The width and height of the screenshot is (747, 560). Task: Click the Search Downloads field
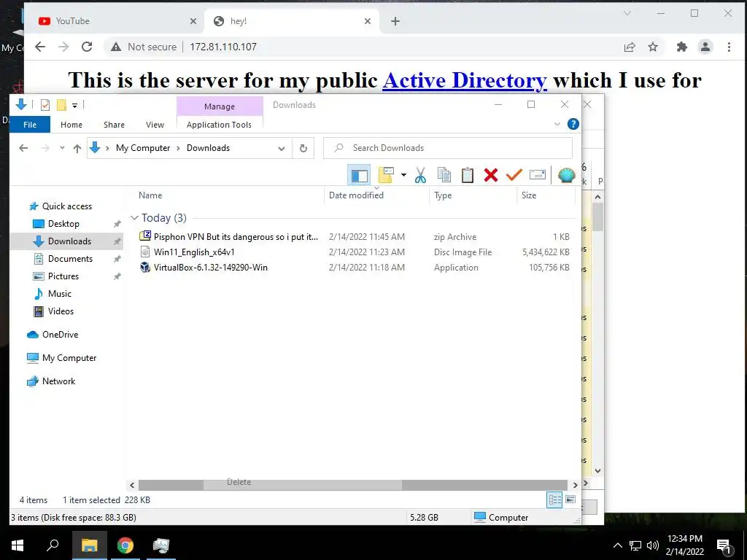pyautogui.click(x=448, y=148)
